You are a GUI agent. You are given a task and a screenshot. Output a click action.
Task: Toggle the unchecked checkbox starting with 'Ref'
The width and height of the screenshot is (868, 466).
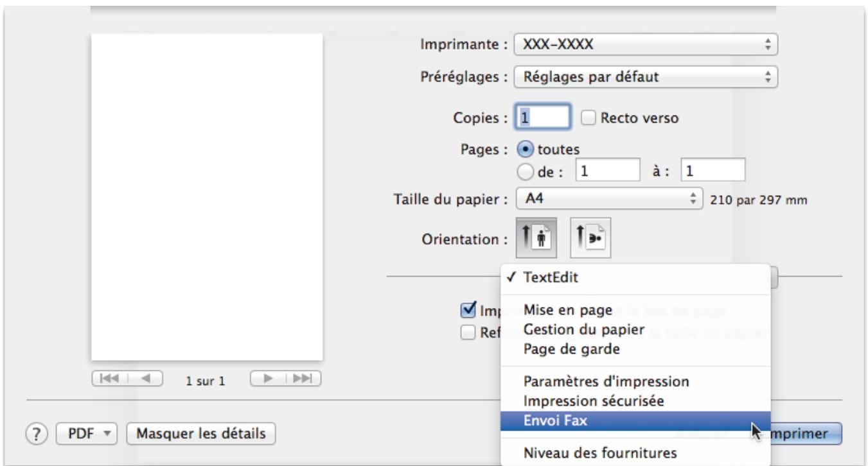(468, 331)
